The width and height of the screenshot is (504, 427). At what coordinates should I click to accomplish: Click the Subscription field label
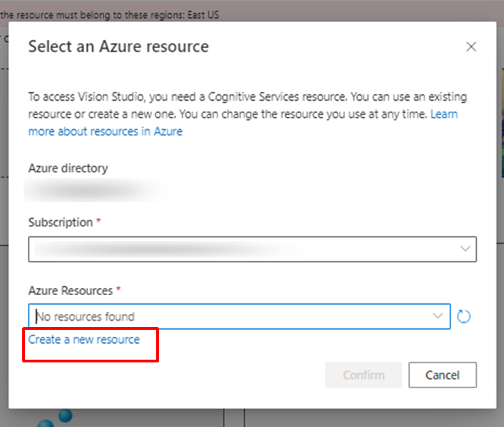pyautogui.click(x=60, y=222)
